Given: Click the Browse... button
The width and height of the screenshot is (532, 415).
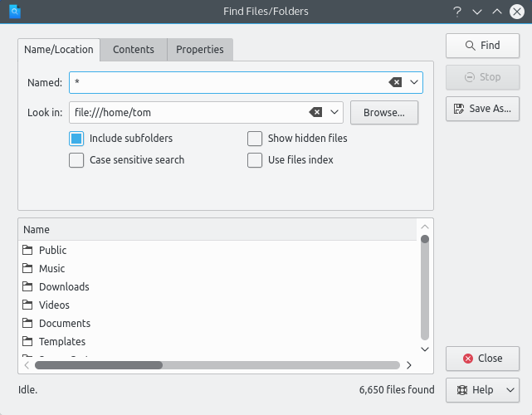Looking at the screenshot, I should click(383, 112).
